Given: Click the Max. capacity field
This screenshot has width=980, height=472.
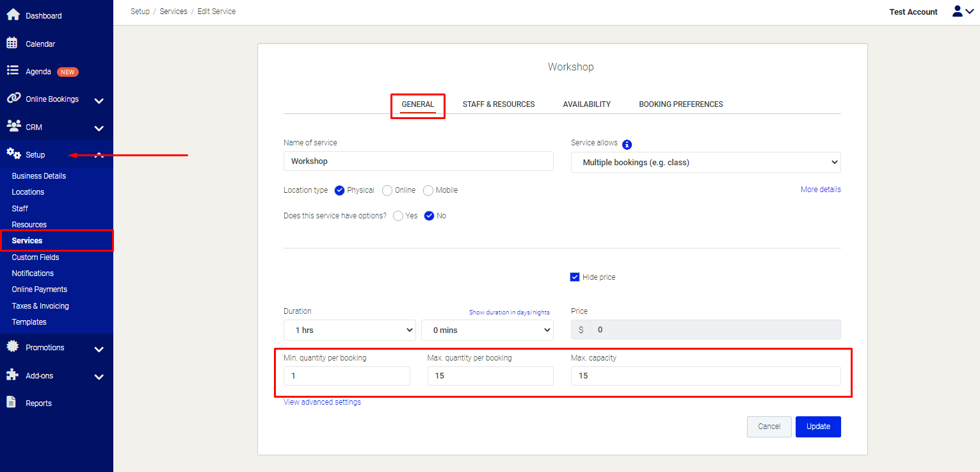Looking at the screenshot, I should tap(706, 376).
